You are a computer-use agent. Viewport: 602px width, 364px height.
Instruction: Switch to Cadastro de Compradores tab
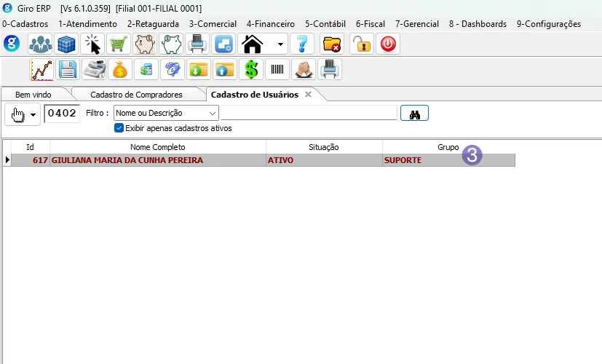point(135,95)
